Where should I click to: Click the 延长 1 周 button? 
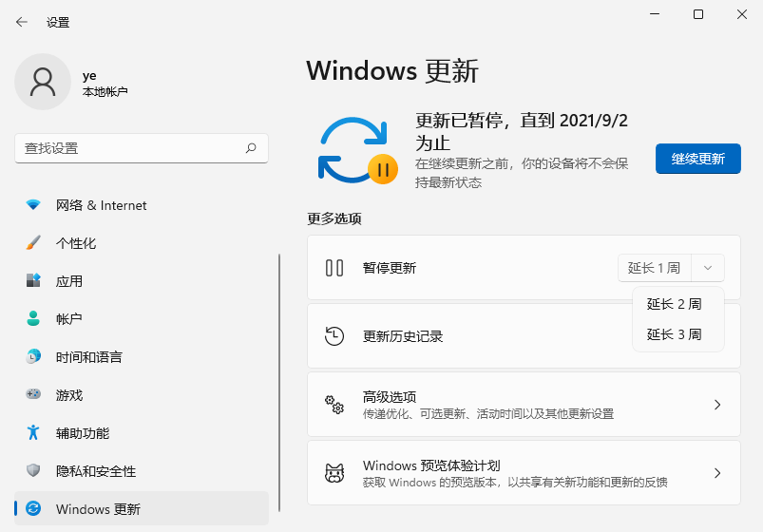point(655,268)
